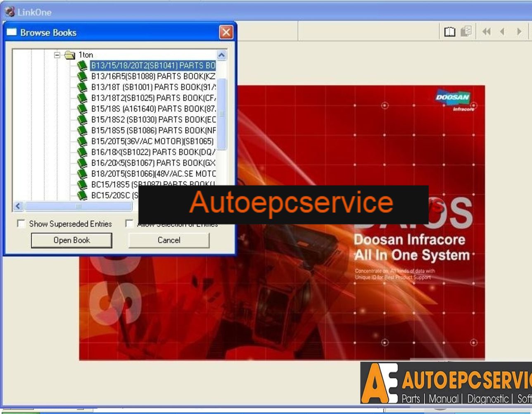Open the book browser toolbar icon
532x414 pixels.
(450, 32)
